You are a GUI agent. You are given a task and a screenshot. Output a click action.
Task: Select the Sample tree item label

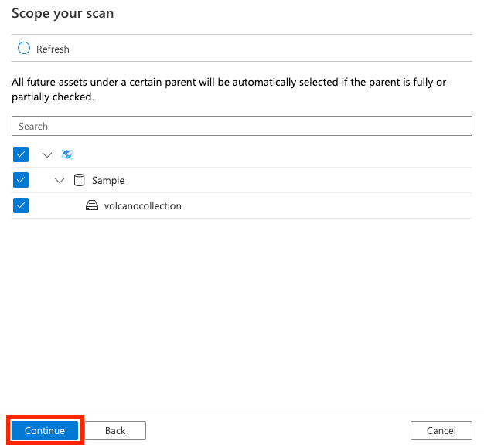click(108, 181)
